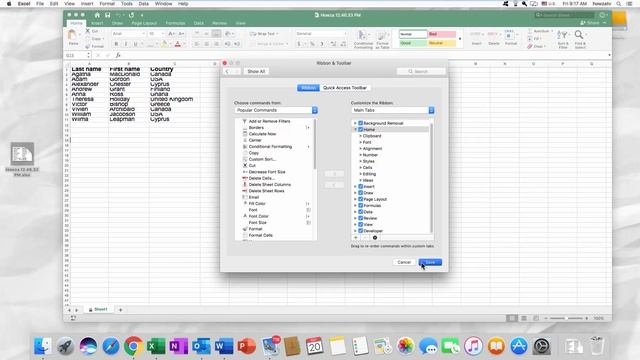
Task: Open the Excel file on the desktop
Action: (22, 159)
